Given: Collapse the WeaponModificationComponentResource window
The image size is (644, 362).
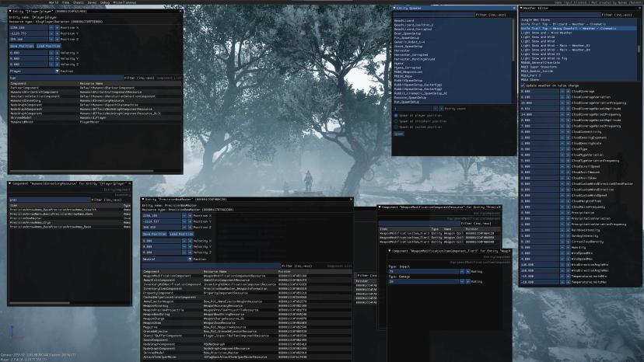Looking at the screenshot, I should [380, 207].
